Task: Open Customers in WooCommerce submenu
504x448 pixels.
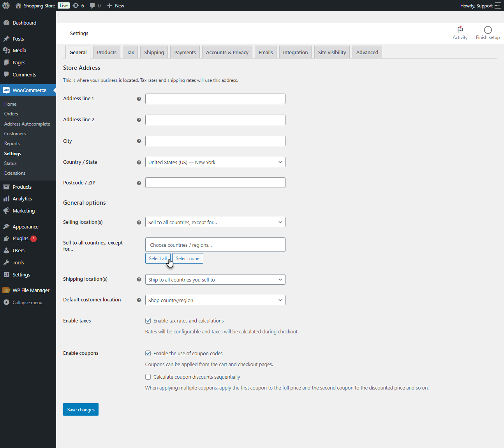Action: click(15, 134)
